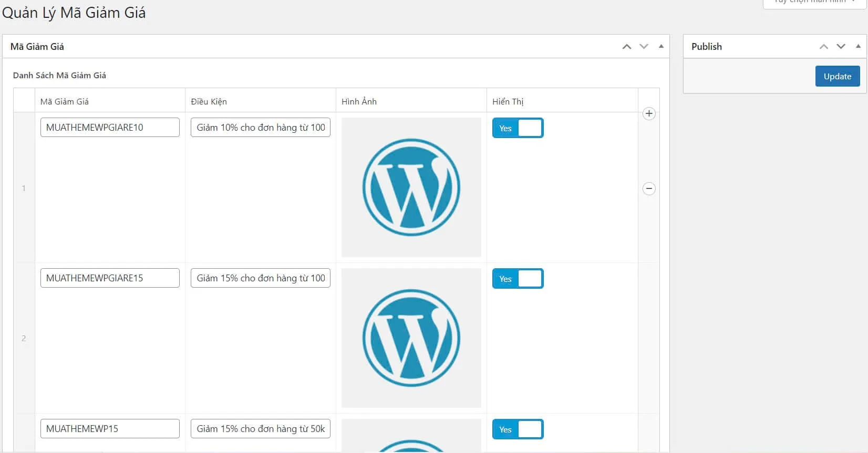Click row 2 number drag handle
Viewport: 868px width, 453px height.
[x=24, y=339]
